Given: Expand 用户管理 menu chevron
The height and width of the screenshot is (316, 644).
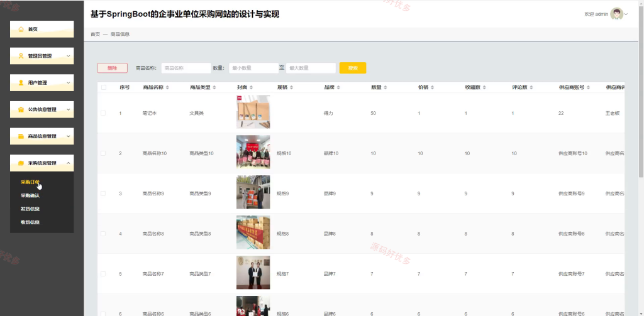Looking at the screenshot, I should [x=68, y=82].
